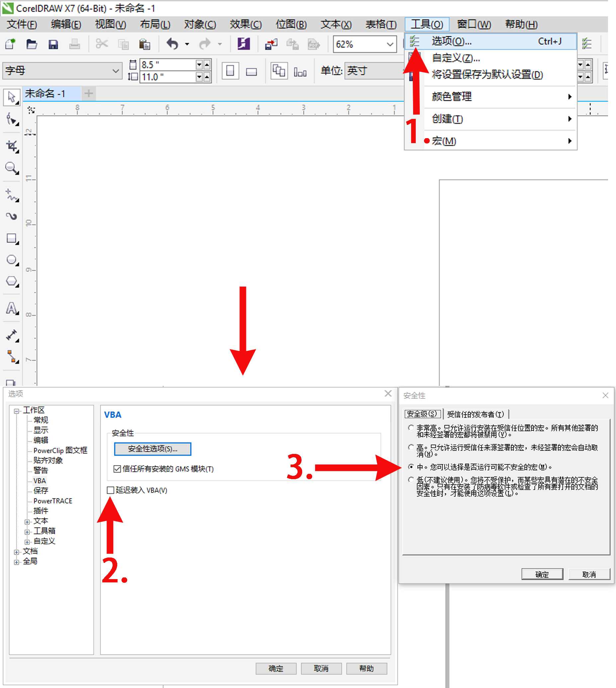Screen dimensions: 616x688
Task: Select 非常高 security level radio
Action: point(411,427)
